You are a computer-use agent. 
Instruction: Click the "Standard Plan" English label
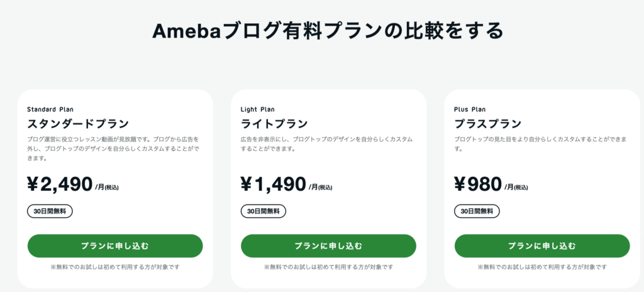[50, 109]
